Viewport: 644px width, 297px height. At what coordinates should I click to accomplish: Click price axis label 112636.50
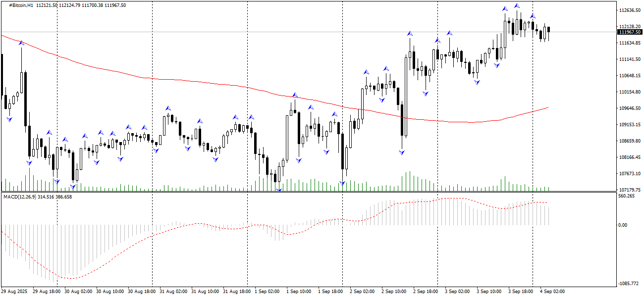click(629, 10)
